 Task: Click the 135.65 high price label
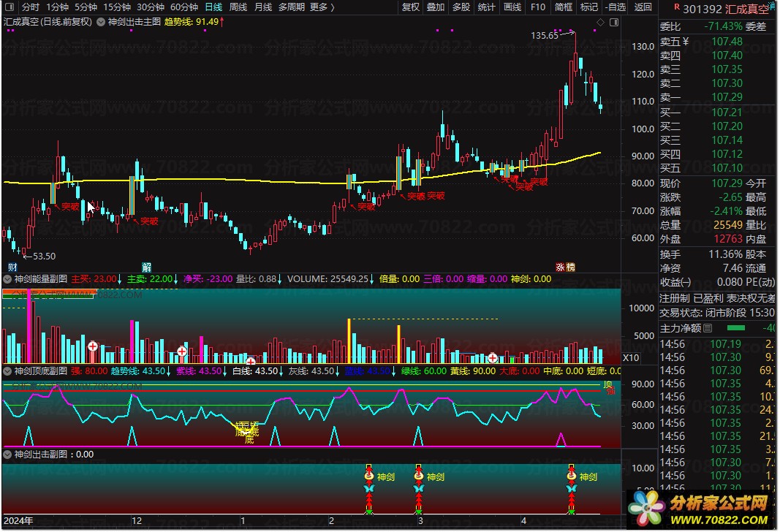(545, 36)
